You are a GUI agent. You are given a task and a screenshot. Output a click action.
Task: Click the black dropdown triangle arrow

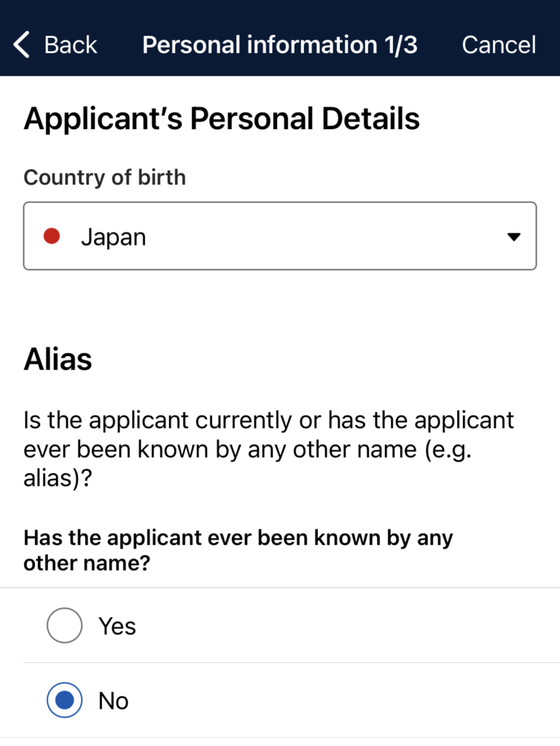tap(513, 237)
